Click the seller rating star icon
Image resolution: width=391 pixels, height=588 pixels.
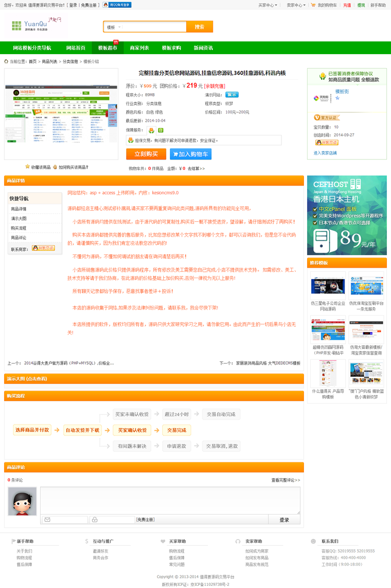point(337,98)
